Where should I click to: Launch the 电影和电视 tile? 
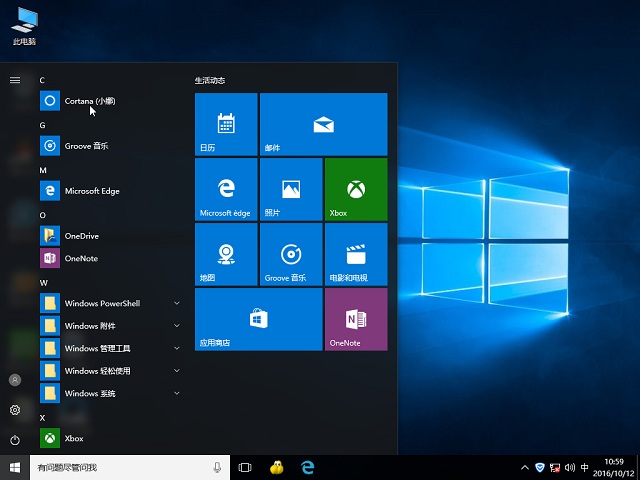pyautogui.click(x=355, y=254)
